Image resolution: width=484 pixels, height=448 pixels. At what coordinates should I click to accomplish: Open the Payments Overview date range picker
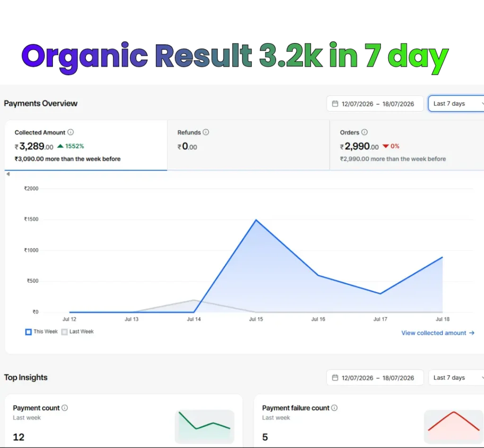click(x=375, y=103)
